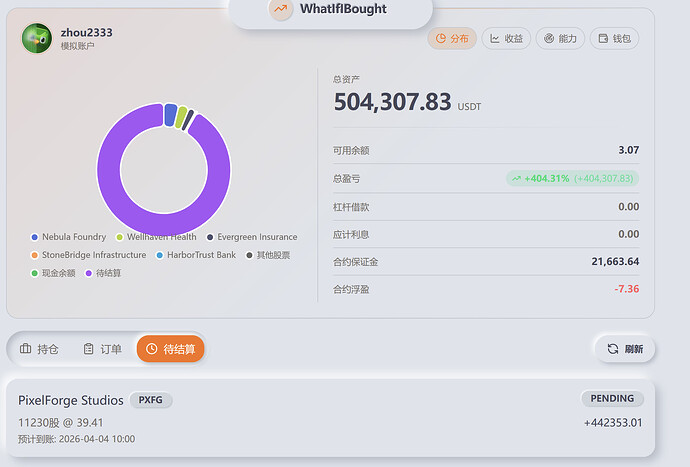Click the +404.31% profit badge

point(572,178)
